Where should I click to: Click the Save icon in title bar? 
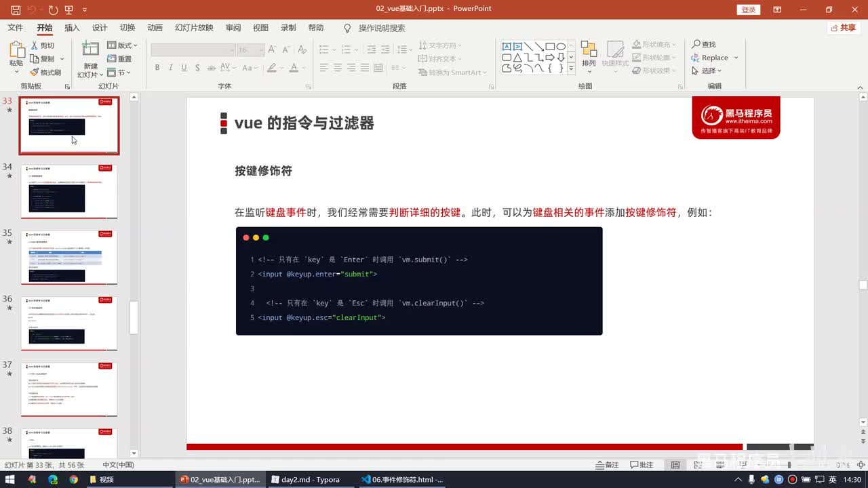pos(16,9)
